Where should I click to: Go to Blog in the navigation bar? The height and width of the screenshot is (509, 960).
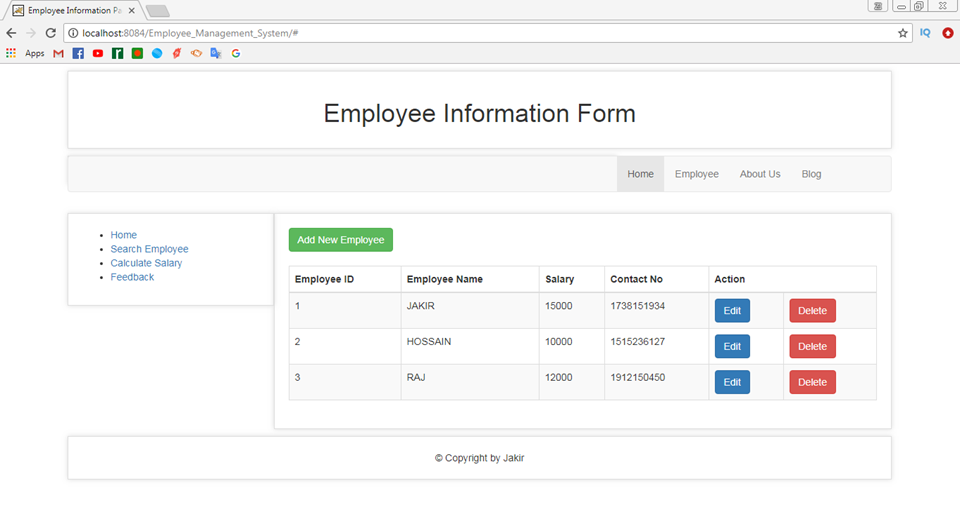pos(811,174)
